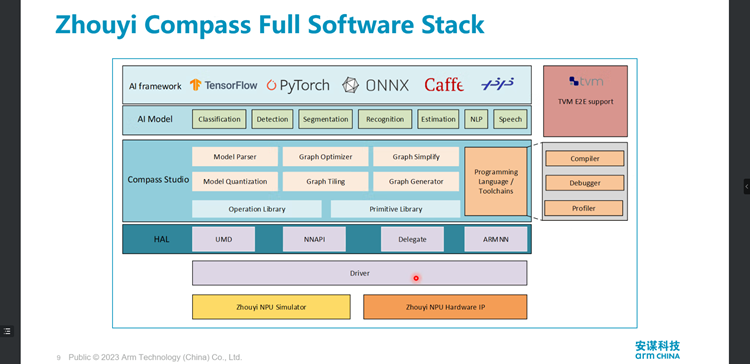Select the Profiler toolchain box
Image resolution: width=750 pixels, height=364 pixels.
(x=584, y=208)
